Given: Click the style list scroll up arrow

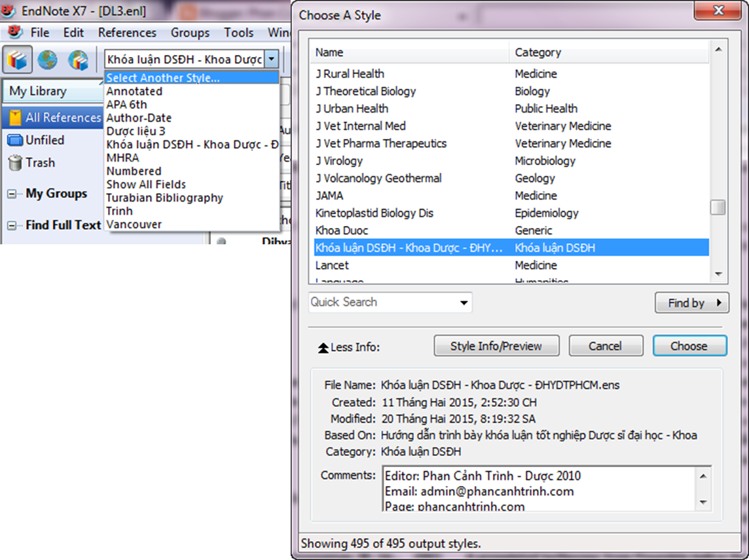Looking at the screenshot, I should click(x=718, y=49).
